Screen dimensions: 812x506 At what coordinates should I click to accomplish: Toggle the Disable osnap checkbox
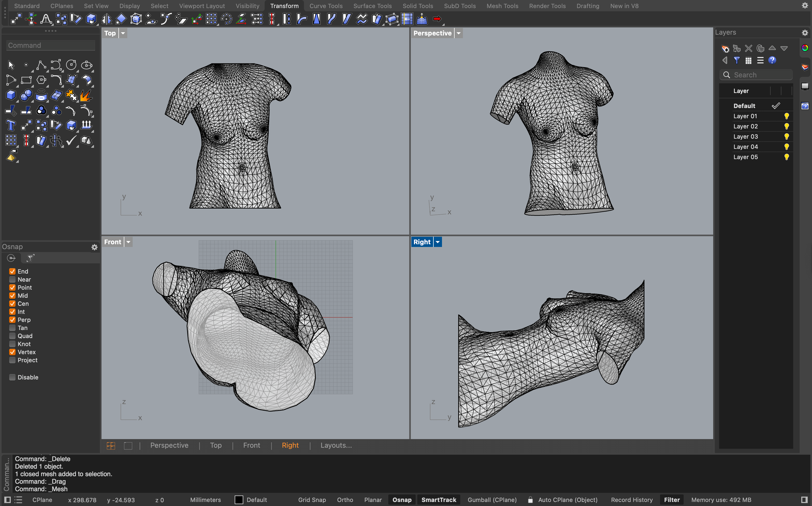point(12,377)
